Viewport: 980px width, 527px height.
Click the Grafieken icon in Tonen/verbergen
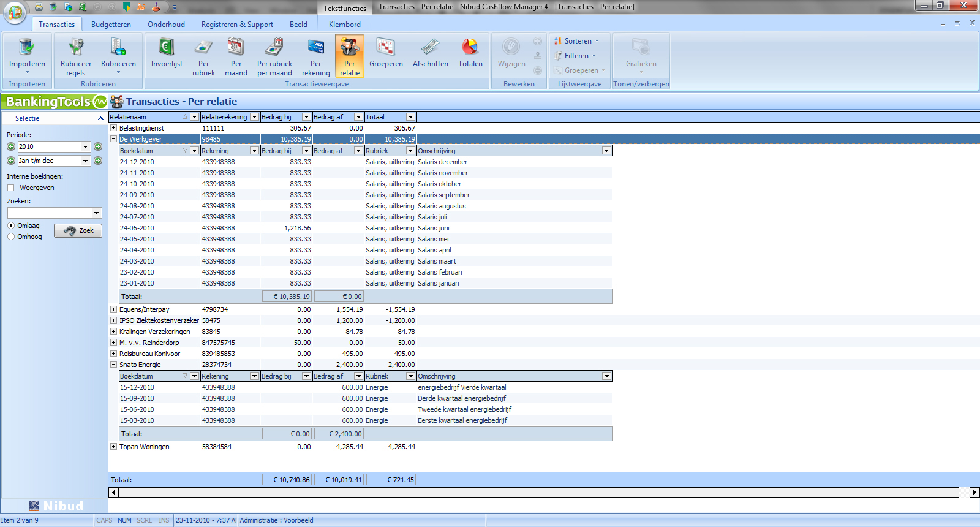coord(641,47)
